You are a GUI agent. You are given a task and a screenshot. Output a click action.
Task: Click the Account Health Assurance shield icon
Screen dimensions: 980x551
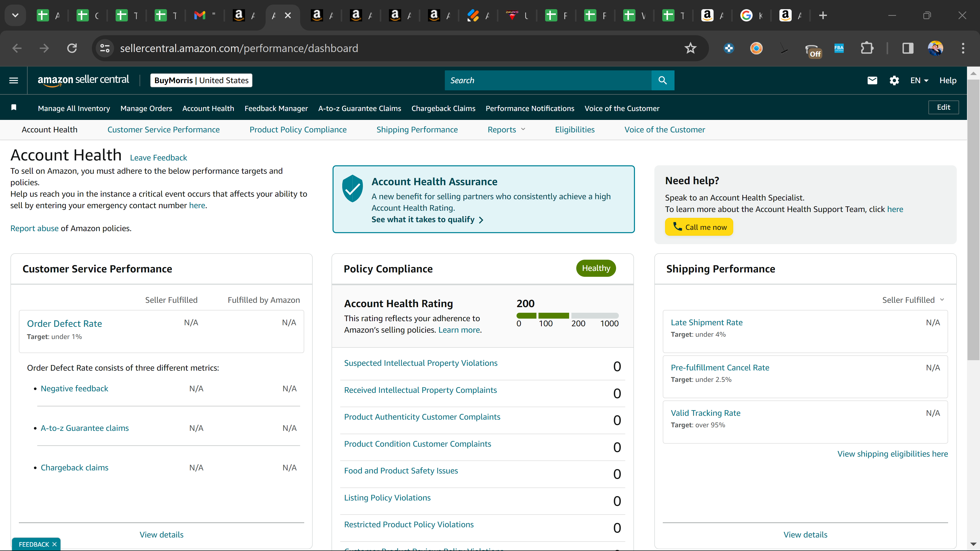[x=352, y=188]
